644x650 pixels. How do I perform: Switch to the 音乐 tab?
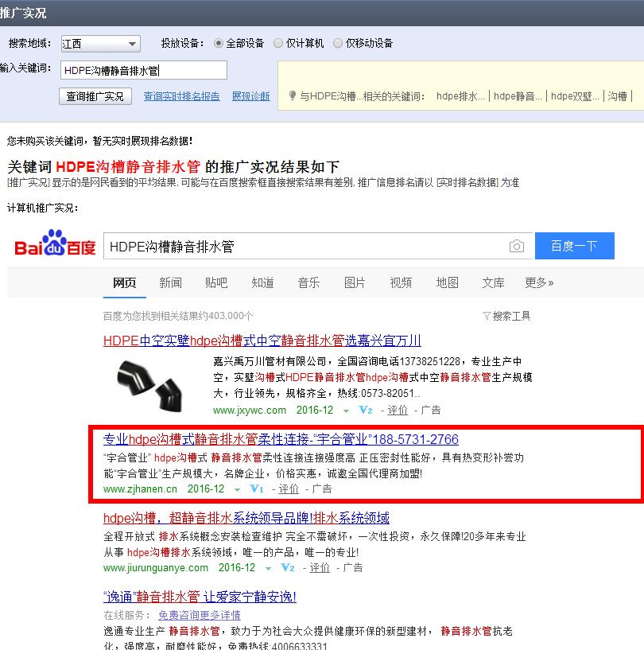click(x=308, y=282)
